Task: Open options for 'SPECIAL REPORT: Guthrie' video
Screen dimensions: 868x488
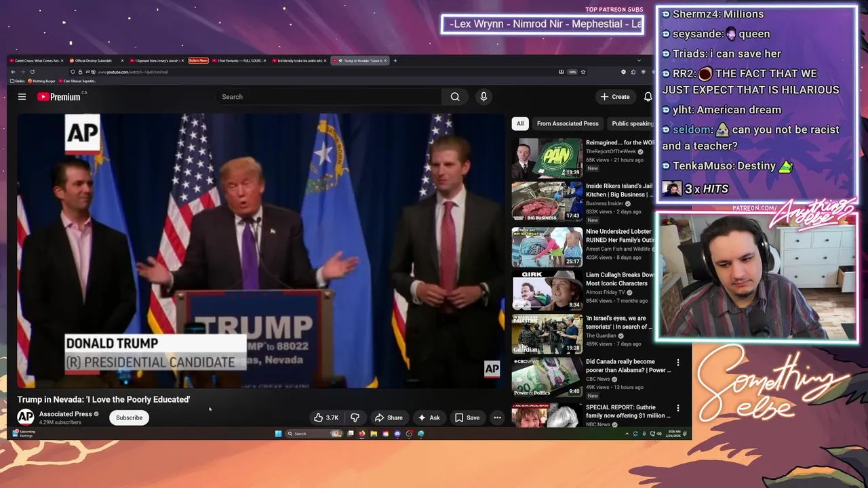Action: pos(677,408)
